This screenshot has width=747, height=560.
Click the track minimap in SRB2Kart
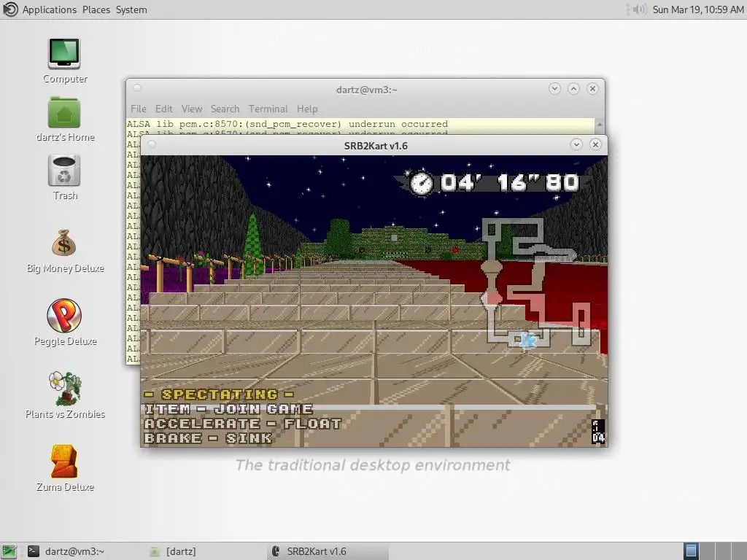pyautogui.click(x=537, y=284)
